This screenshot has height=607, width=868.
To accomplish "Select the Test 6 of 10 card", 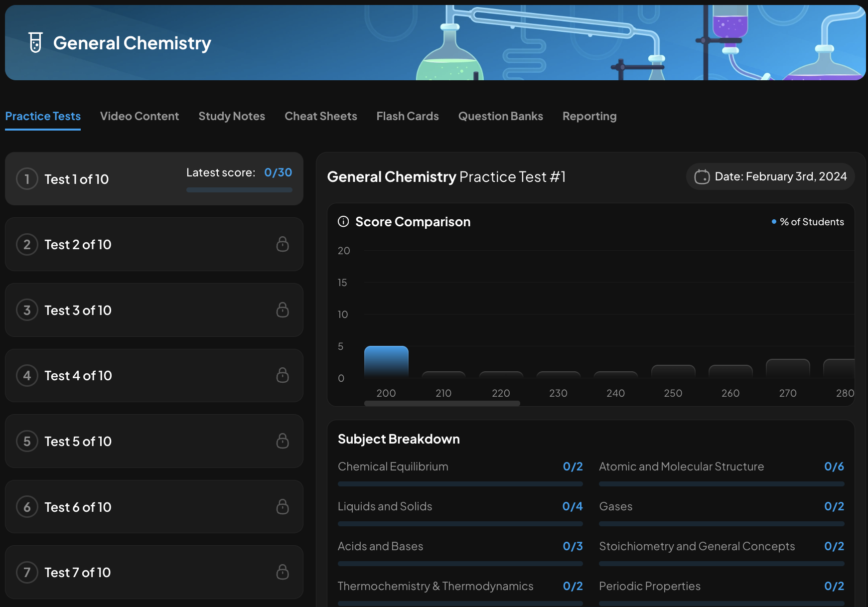I will 154,507.
